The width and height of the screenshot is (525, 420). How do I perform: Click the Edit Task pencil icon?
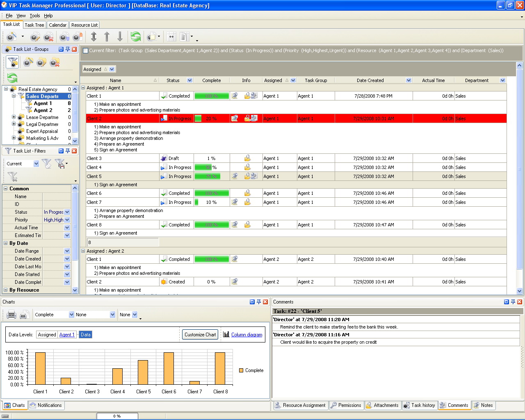point(35,37)
